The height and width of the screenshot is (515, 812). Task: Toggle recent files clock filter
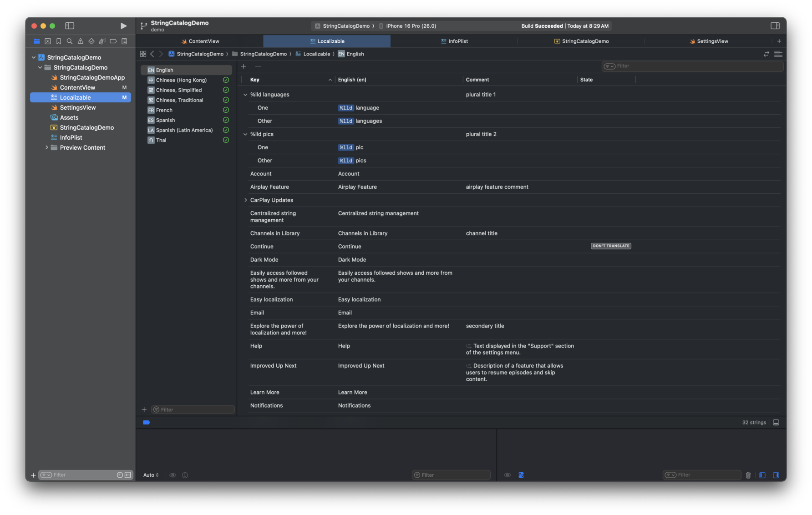pos(120,475)
